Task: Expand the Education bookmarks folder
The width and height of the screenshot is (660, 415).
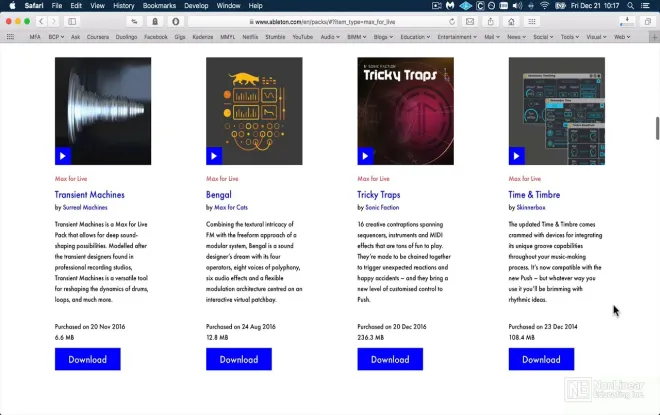Action: (x=415, y=37)
